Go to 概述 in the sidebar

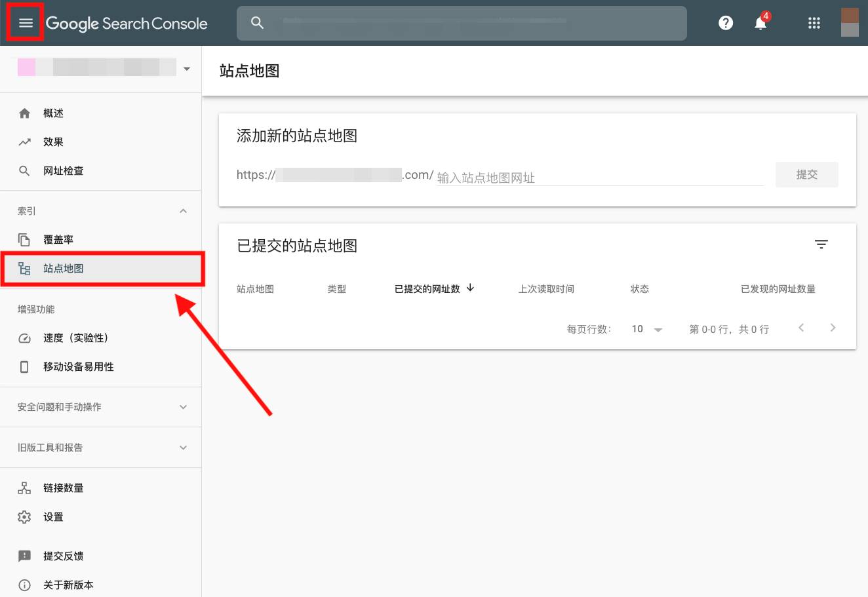point(53,113)
